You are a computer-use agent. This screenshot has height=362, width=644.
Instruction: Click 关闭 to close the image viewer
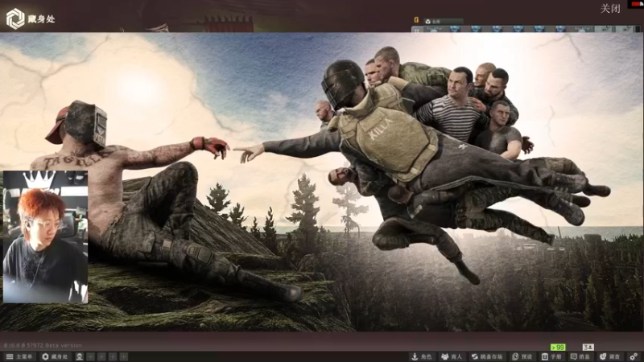610,9
